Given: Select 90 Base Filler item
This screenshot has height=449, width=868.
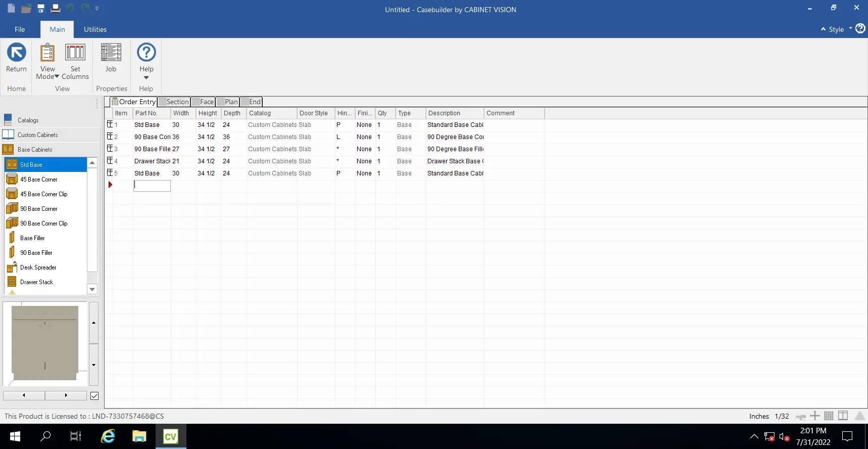Looking at the screenshot, I should click(46, 253).
